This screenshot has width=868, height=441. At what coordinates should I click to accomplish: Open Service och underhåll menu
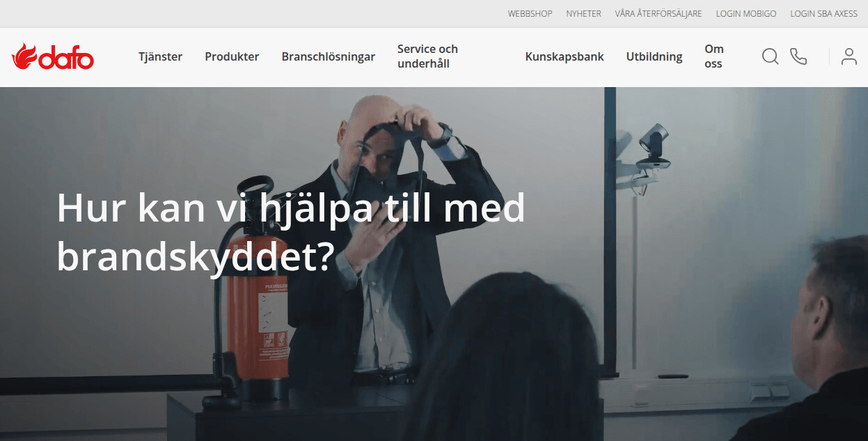[x=427, y=56]
